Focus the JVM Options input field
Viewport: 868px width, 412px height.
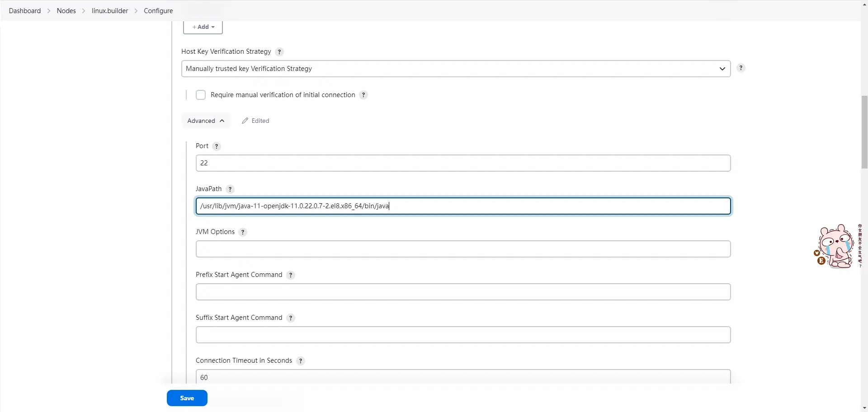point(463,249)
